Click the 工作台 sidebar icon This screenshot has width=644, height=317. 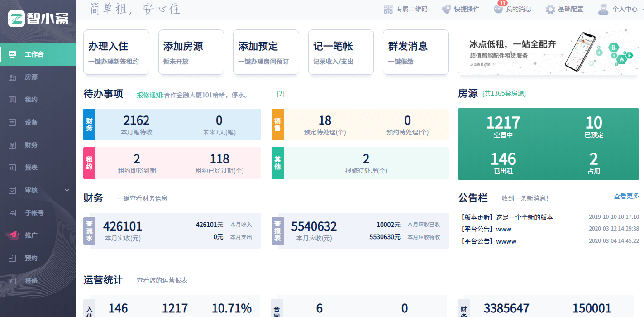[13, 54]
